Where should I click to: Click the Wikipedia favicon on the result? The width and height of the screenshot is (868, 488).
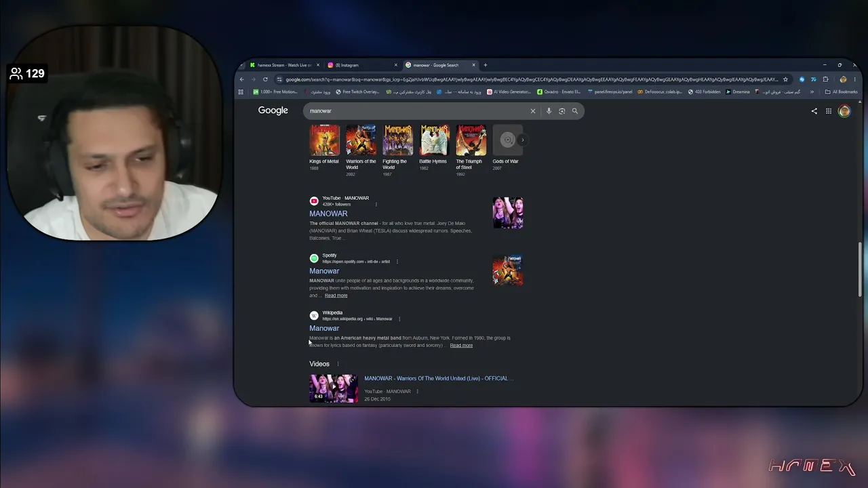314,315
